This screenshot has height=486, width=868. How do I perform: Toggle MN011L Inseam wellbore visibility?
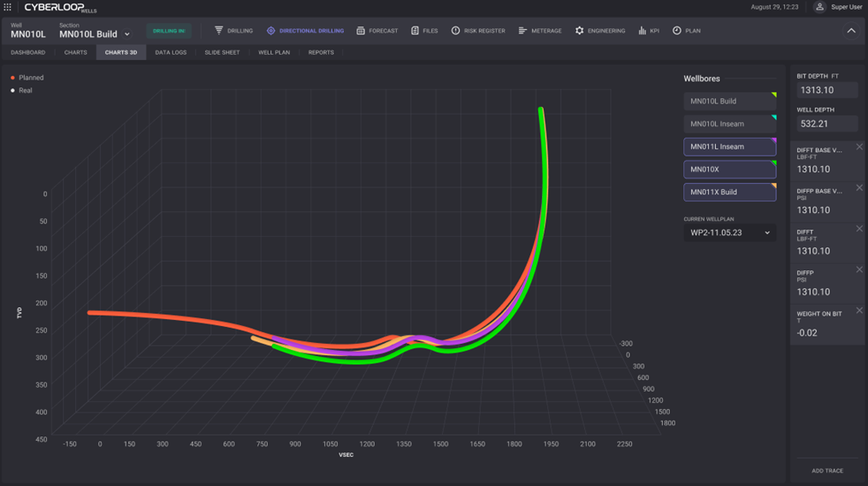pos(729,146)
